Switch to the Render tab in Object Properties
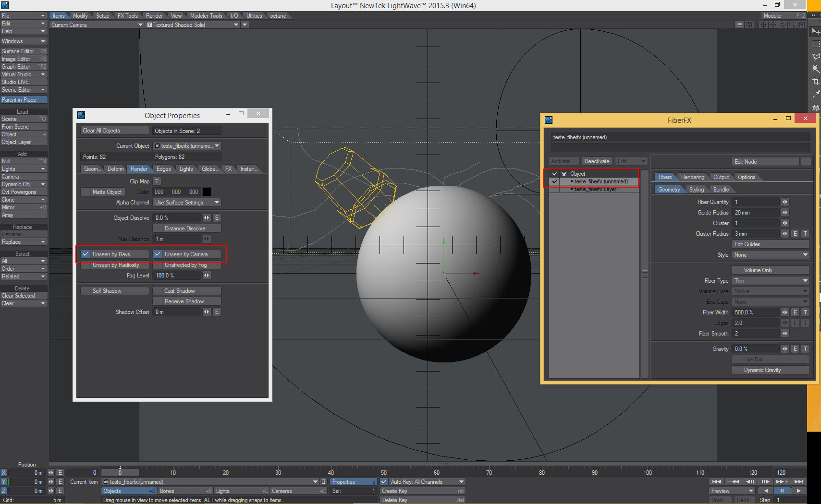 [x=139, y=169]
